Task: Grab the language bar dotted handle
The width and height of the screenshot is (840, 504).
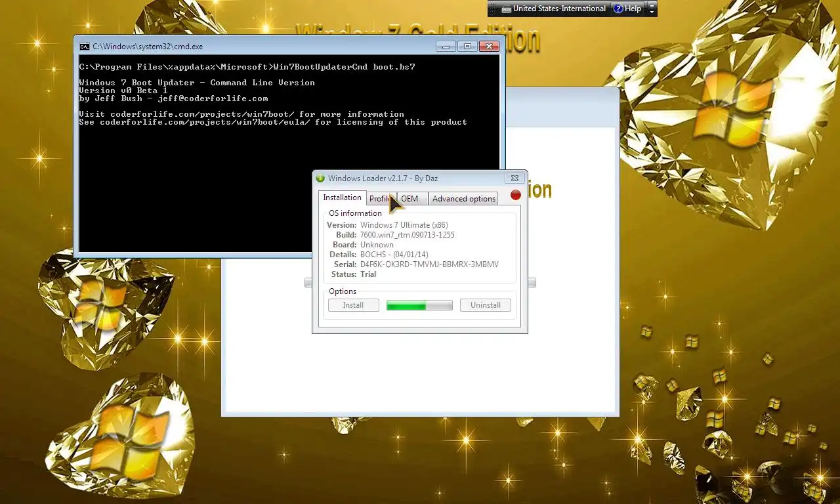Action: pyautogui.click(x=493, y=9)
